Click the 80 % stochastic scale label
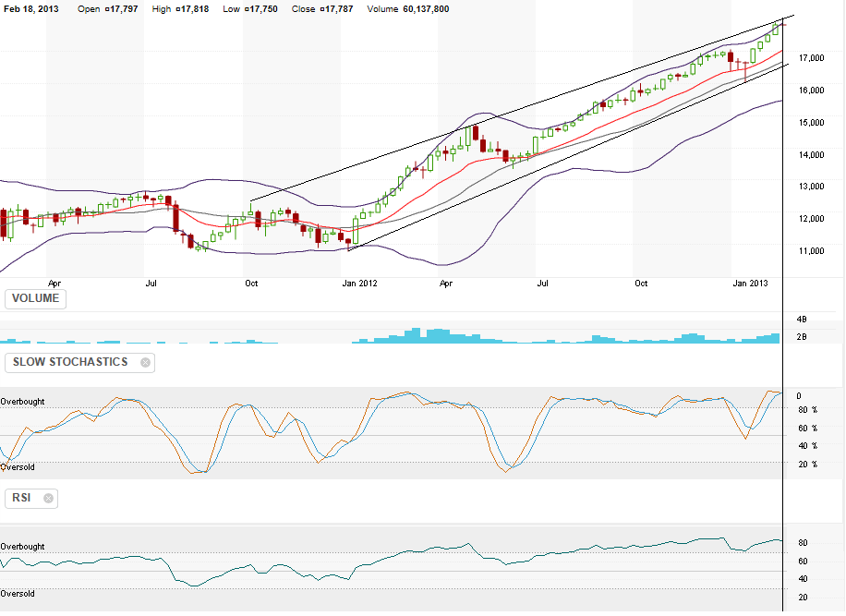 pos(807,410)
